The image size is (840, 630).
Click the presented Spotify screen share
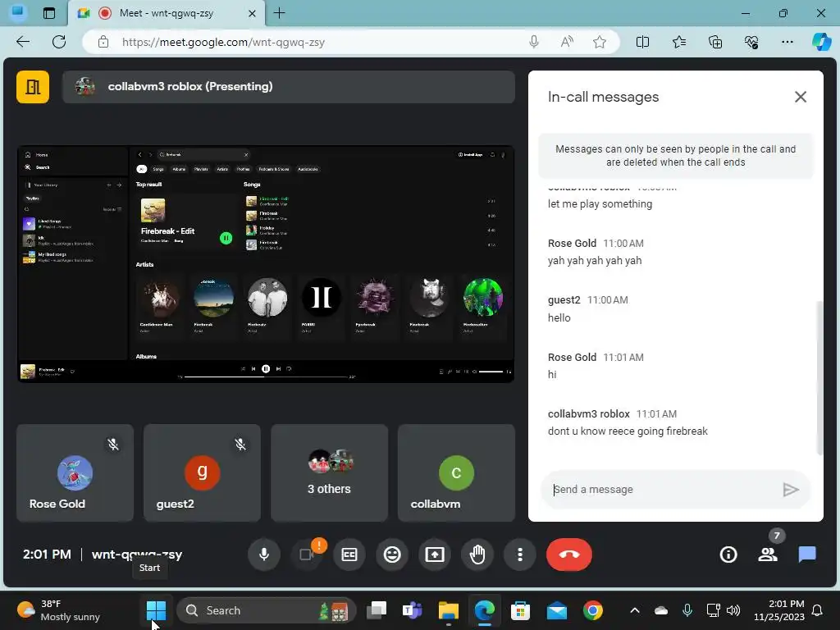tap(266, 264)
